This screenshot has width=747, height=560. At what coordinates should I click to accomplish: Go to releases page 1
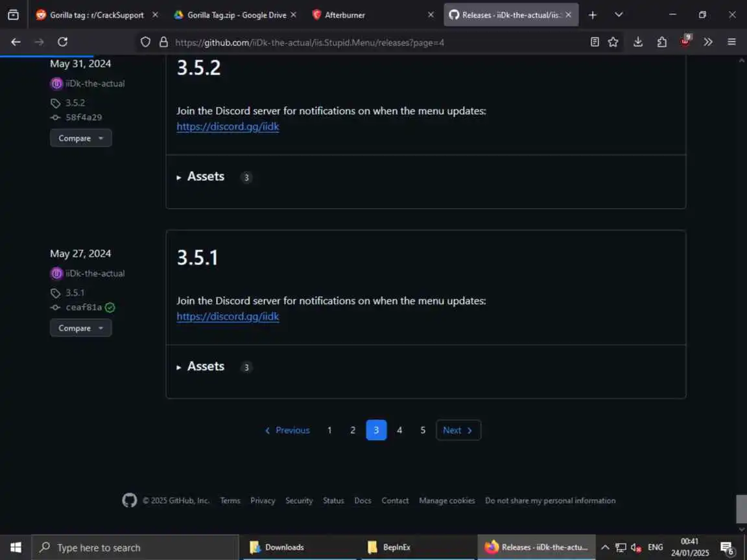[329, 430]
